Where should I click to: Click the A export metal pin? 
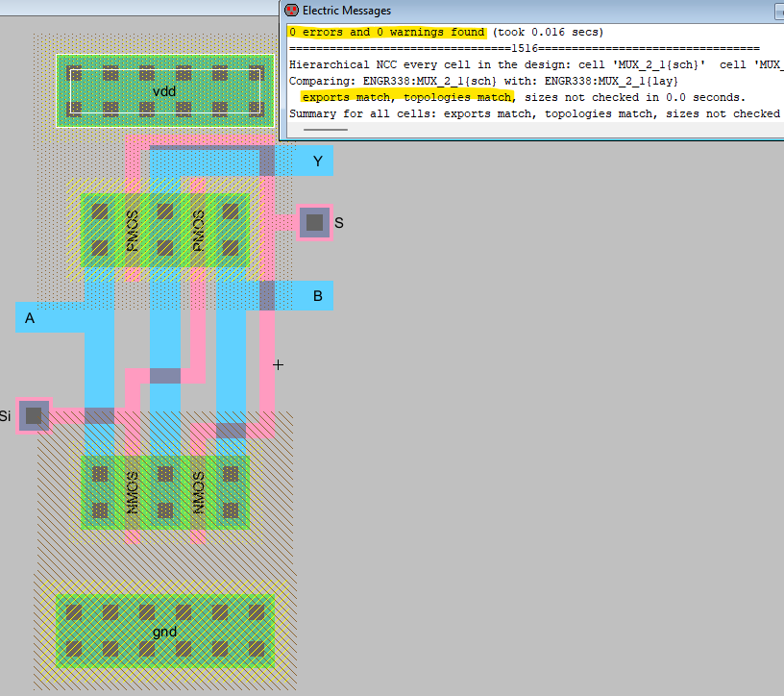[30, 317]
